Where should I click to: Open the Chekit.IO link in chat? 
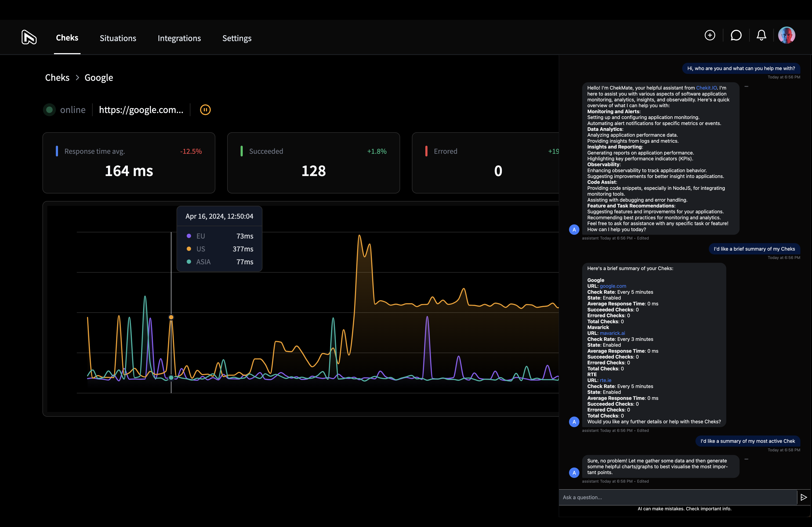coord(706,88)
